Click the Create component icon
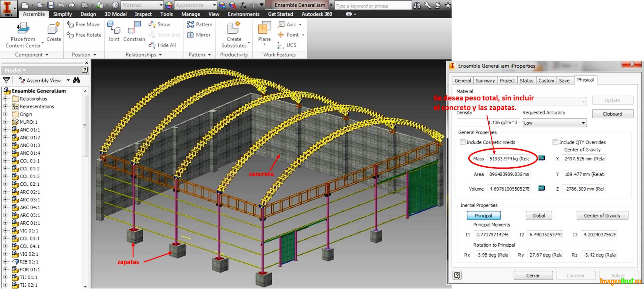The image size is (644, 289). click(53, 28)
